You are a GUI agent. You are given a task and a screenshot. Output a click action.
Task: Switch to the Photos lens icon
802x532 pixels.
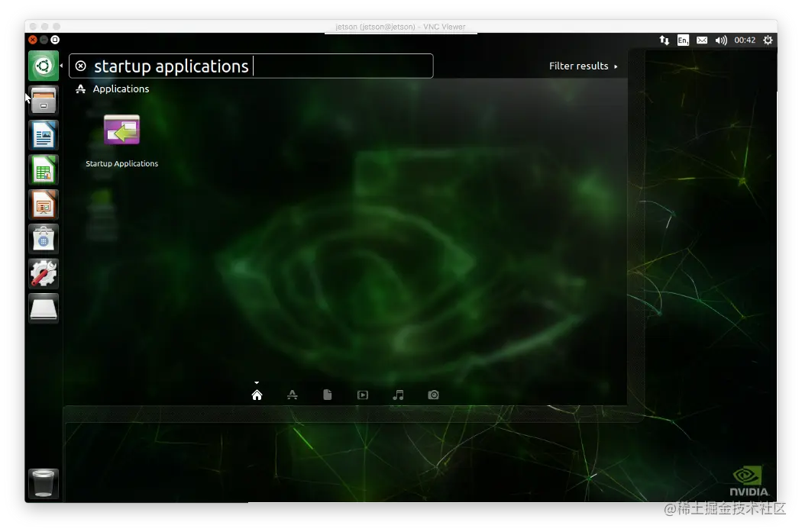433,395
